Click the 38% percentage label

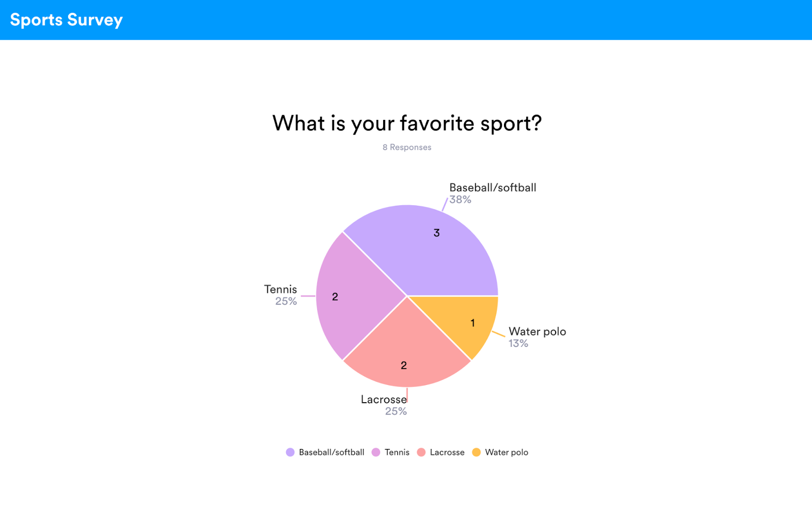tap(460, 200)
